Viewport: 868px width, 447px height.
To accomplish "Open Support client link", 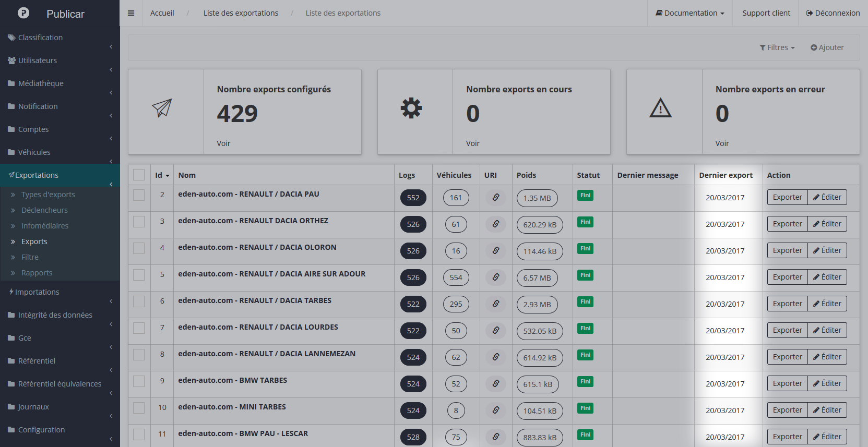I will (x=766, y=13).
